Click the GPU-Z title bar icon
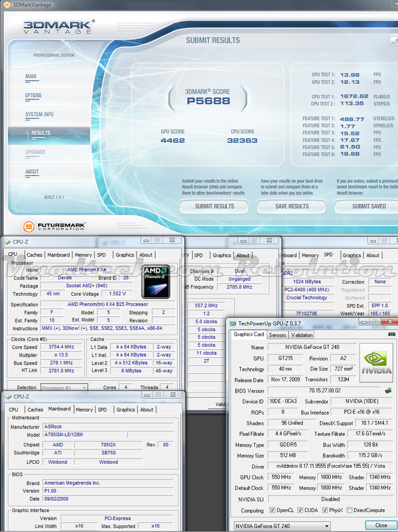398x532 pixels. click(233, 324)
